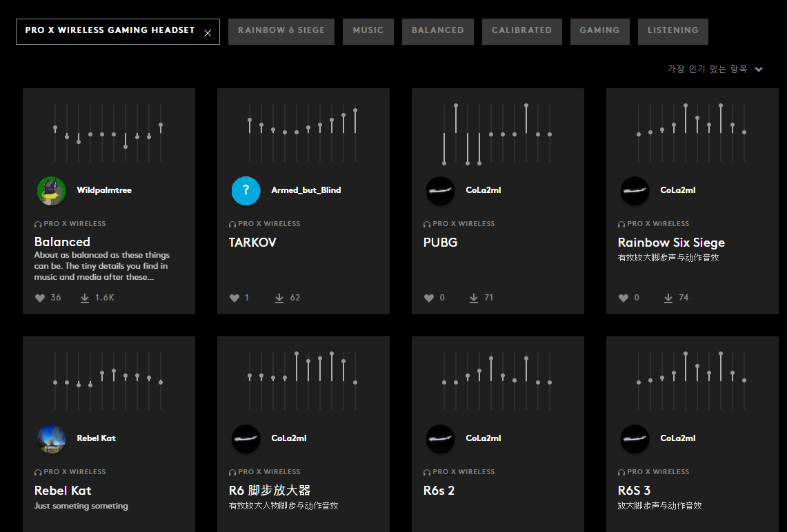Click headset icon on TARKOV card
The image size is (787, 532).
point(232,224)
